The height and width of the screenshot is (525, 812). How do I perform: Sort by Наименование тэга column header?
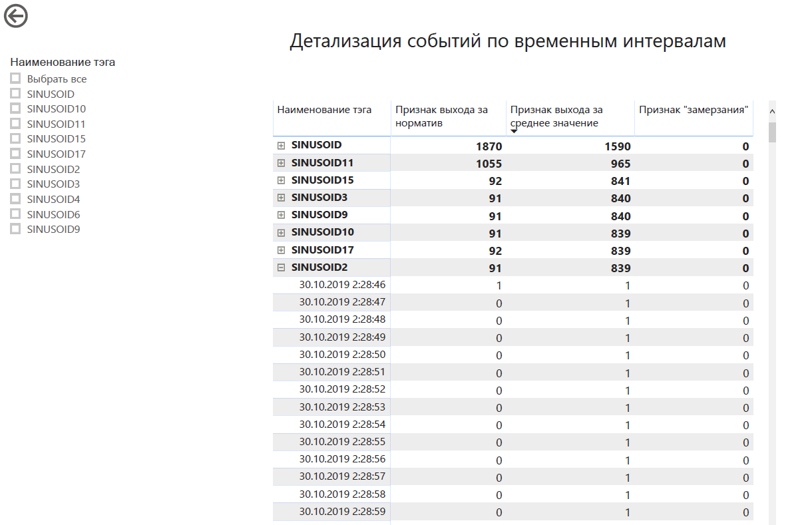click(x=324, y=110)
